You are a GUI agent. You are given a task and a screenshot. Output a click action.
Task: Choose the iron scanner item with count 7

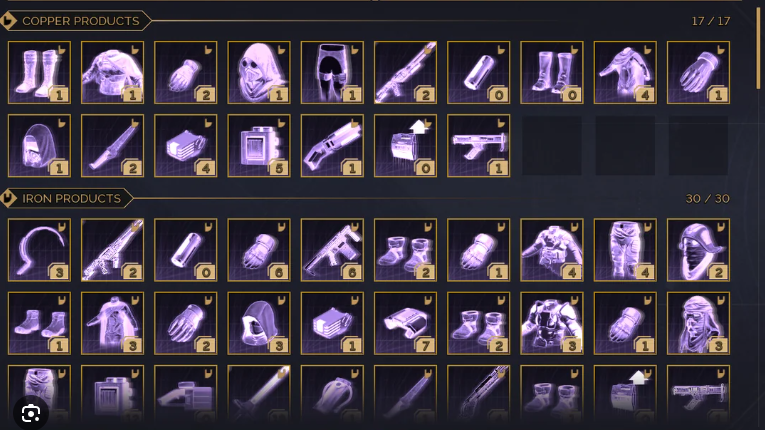coord(405,323)
